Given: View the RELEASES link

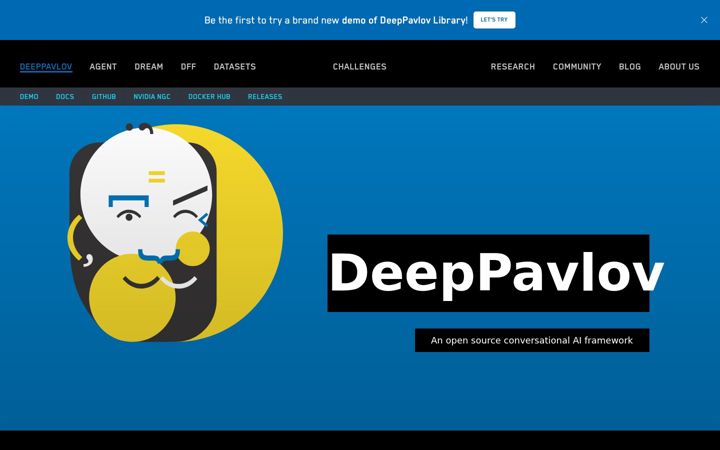Looking at the screenshot, I should pos(265,96).
